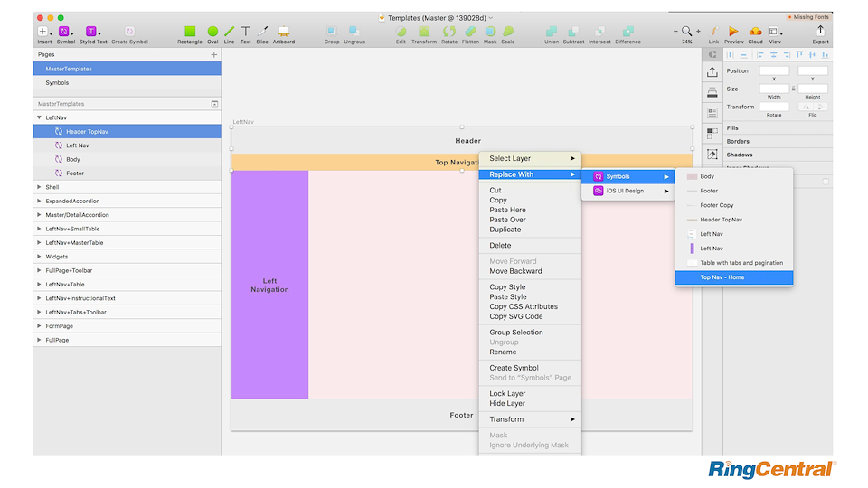Image resolution: width=868 pixels, height=488 pixels.
Task: Toggle flip vertical in Transform
Action: click(821, 107)
